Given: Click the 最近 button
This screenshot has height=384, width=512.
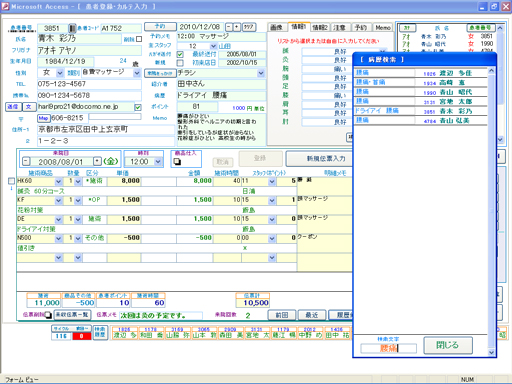Looking at the screenshot, I should point(312,315).
